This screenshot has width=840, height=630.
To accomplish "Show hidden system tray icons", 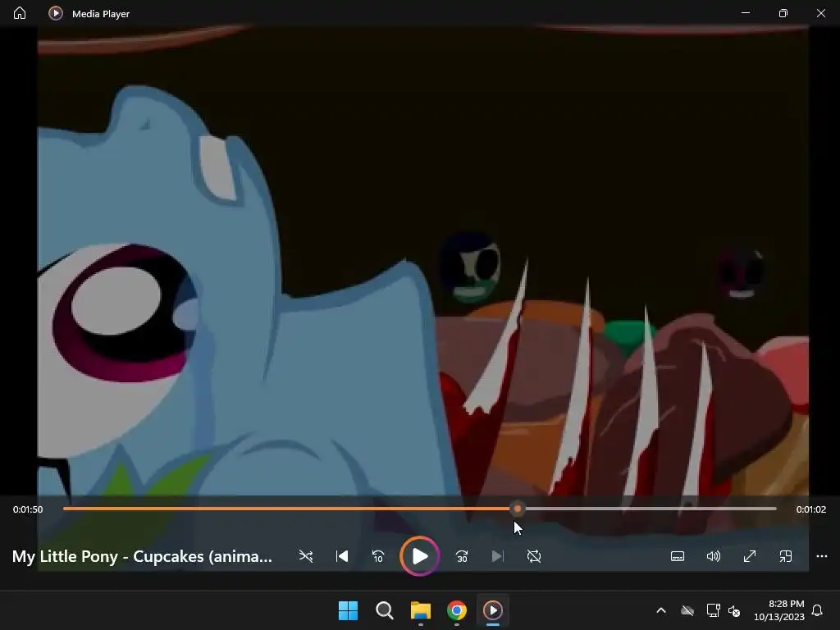I will [x=661, y=610].
